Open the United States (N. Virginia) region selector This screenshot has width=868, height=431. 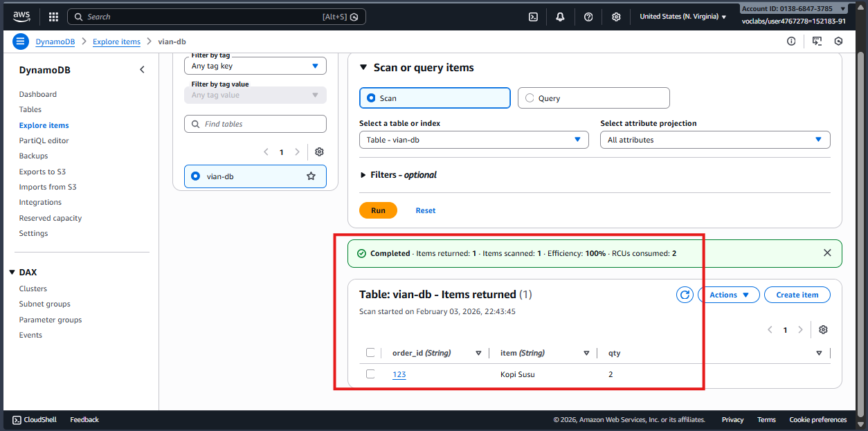(682, 17)
